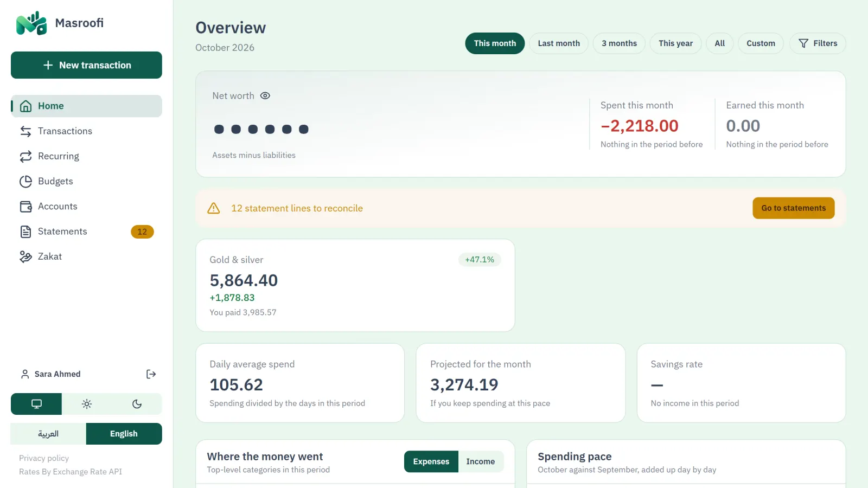868x488 pixels.
Task: Click the Gold & silver card
Action: pyautogui.click(x=355, y=285)
